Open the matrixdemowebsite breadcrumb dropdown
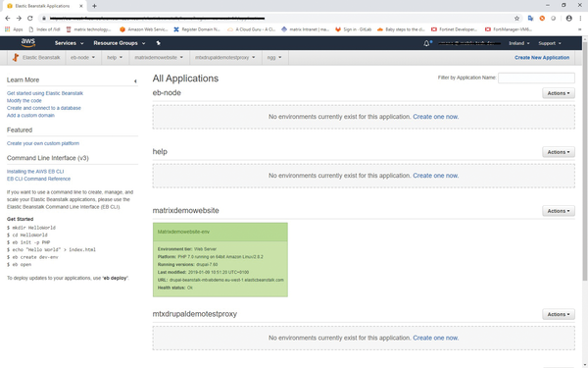 click(159, 58)
